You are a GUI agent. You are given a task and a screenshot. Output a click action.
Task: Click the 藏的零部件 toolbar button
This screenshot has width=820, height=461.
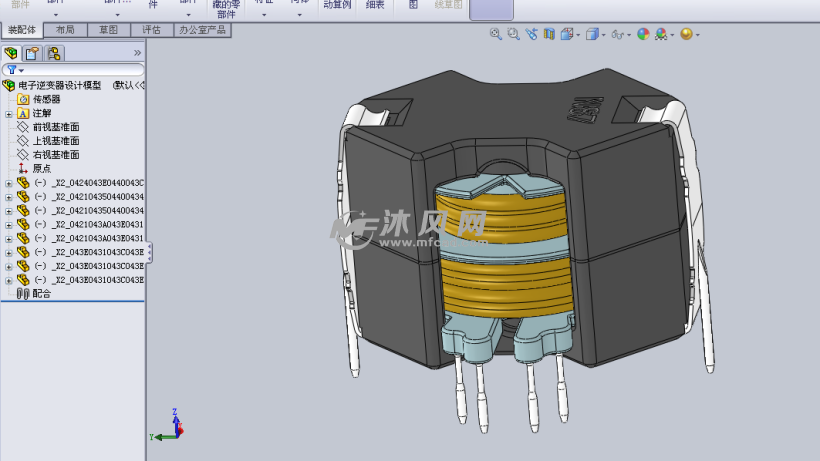point(226,9)
